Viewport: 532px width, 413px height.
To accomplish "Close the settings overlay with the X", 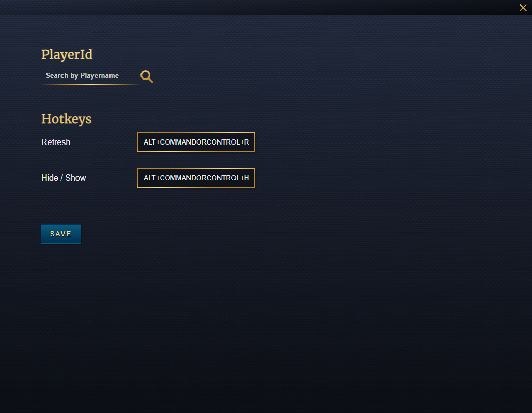I will click(x=523, y=8).
